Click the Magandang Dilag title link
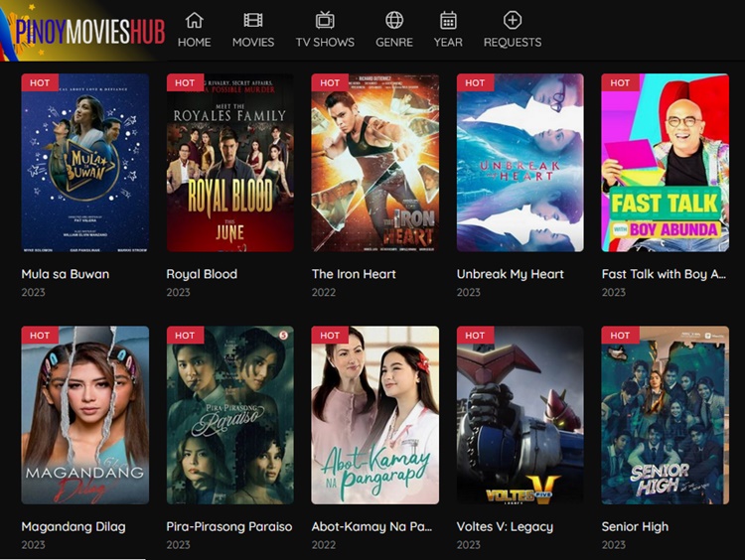Image resolution: width=745 pixels, height=560 pixels. pyautogui.click(x=74, y=527)
